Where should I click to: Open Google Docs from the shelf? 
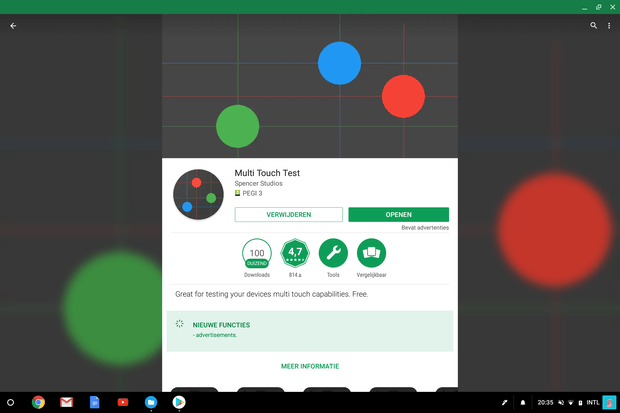pyautogui.click(x=95, y=402)
